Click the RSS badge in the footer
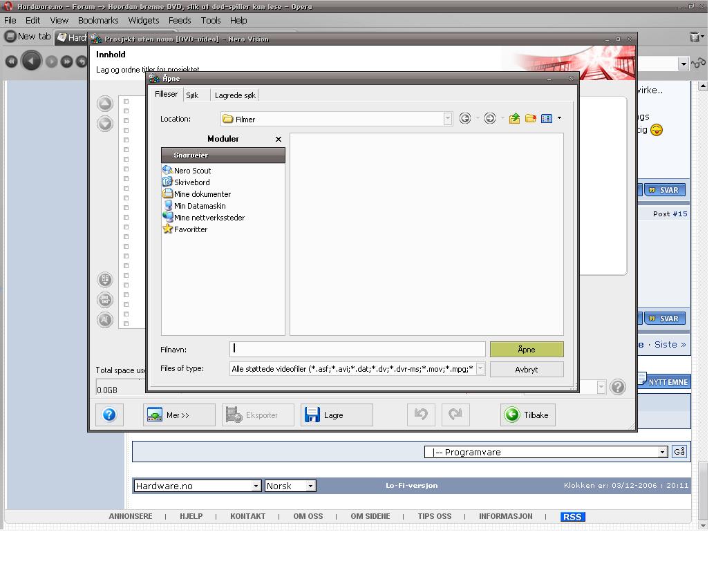716x588 pixels. (x=572, y=516)
